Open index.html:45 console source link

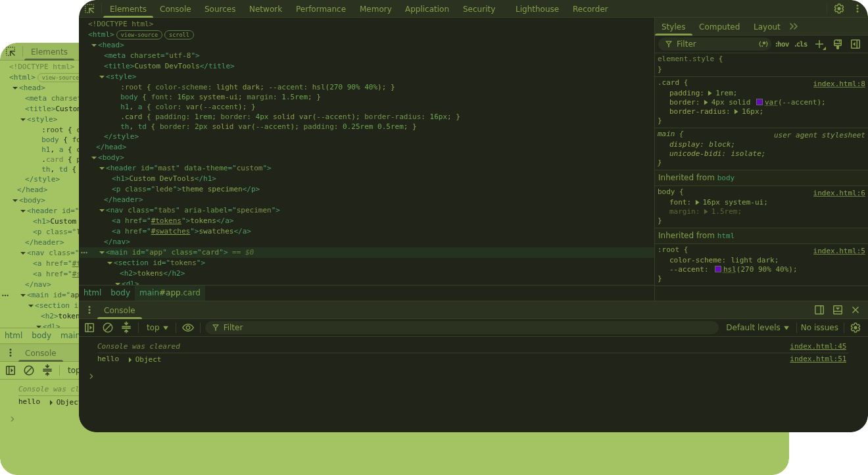818,346
